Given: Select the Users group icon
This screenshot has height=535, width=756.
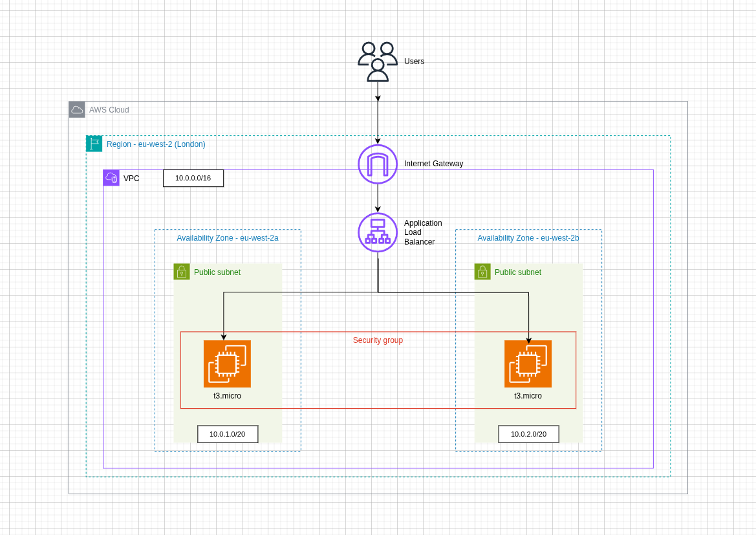Looking at the screenshot, I should click(x=378, y=61).
